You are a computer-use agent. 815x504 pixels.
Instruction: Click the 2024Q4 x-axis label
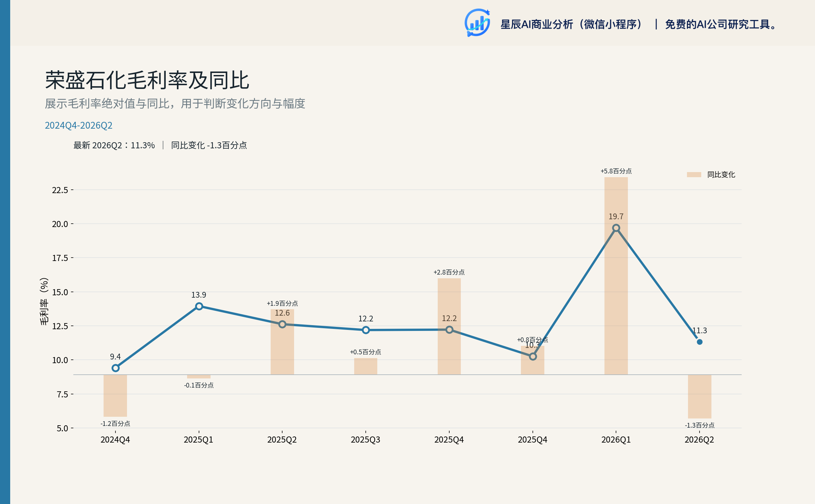pos(115,440)
